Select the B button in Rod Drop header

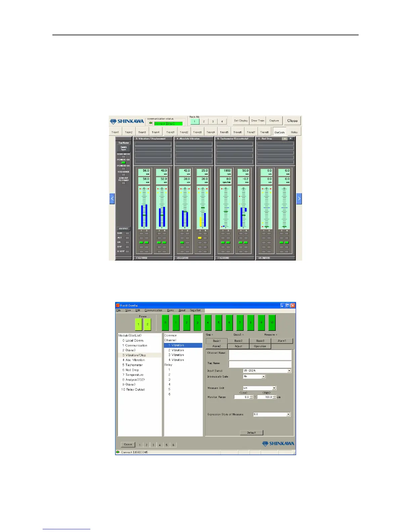pos(291,138)
